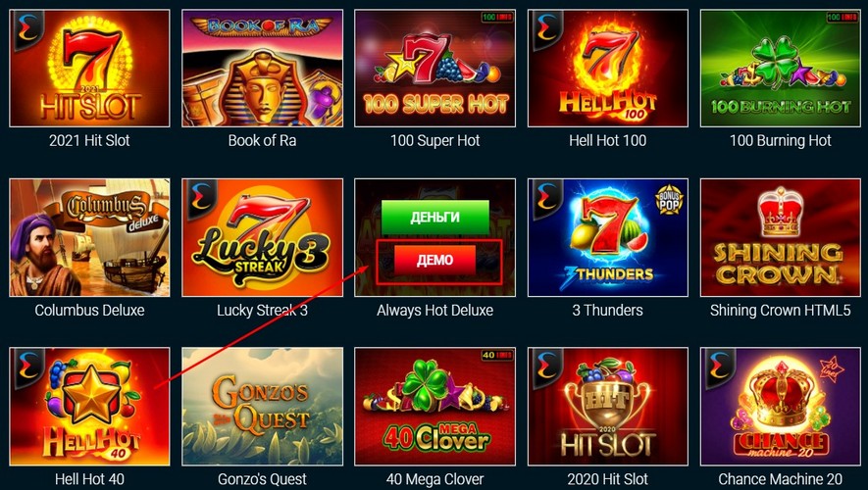The image size is (868, 490).
Task: Open the Hell Hot 100 game tile
Action: point(608,68)
